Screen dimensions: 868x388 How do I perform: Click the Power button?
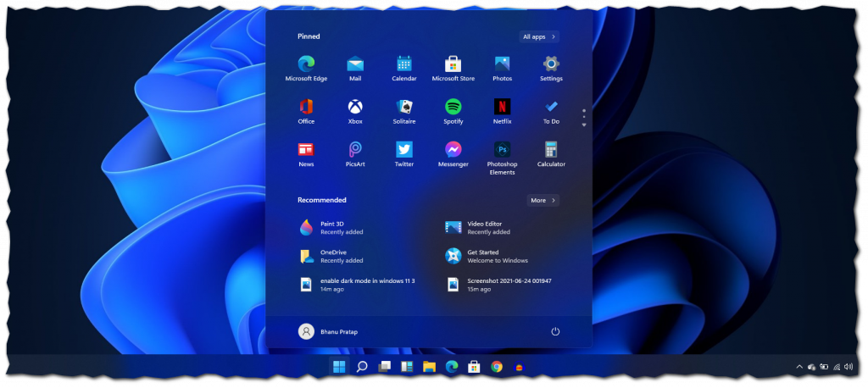click(x=555, y=331)
